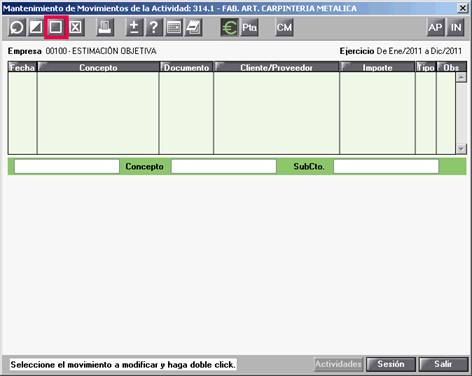Click the printer toolbar icon
472x376 pixels.
point(105,27)
